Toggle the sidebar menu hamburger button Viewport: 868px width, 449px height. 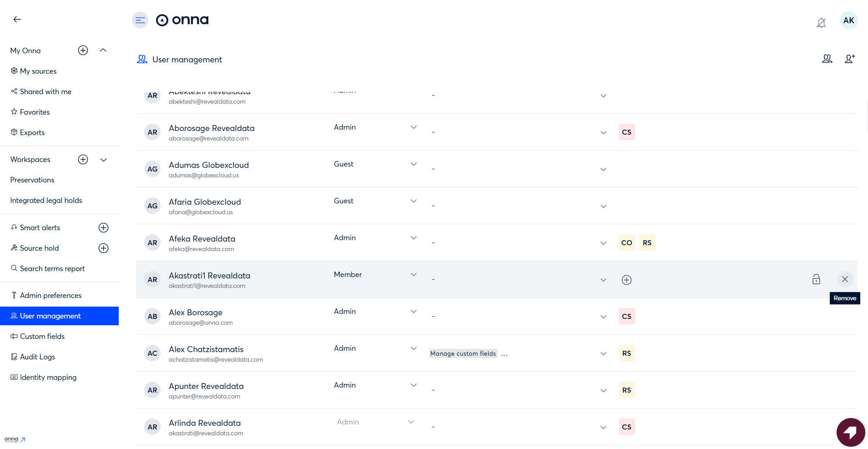140,20
